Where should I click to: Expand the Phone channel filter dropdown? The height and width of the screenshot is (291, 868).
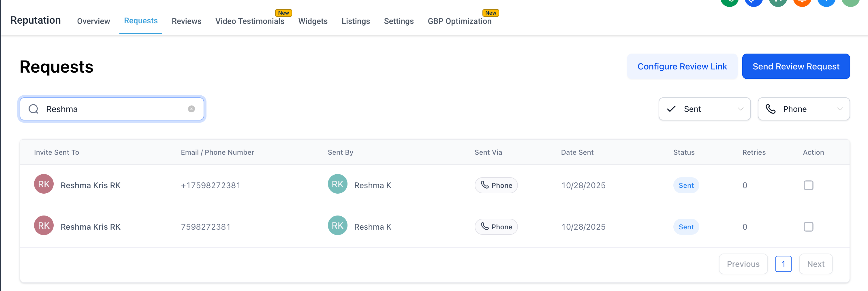tap(803, 109)
